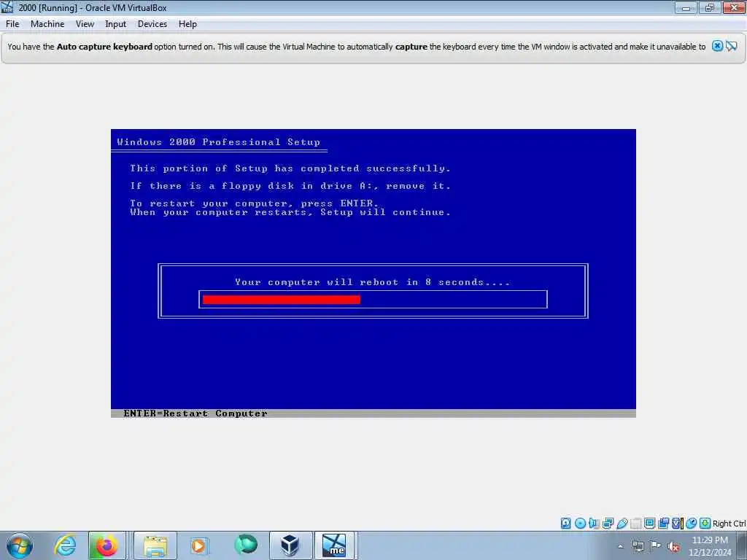
Task: Suppress future auto capture keyboard notifications
Action: click(x=732, y=46)
